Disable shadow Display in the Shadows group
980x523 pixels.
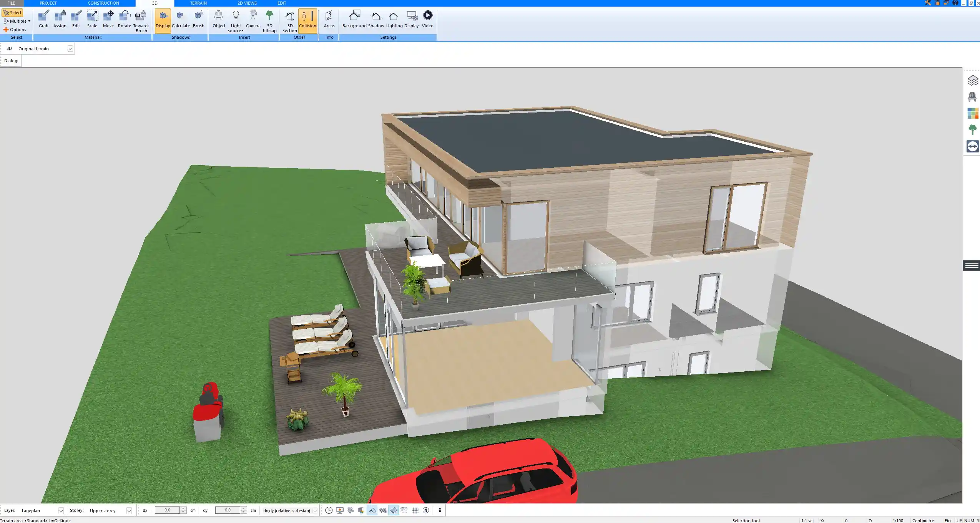[x=163, y=18]
